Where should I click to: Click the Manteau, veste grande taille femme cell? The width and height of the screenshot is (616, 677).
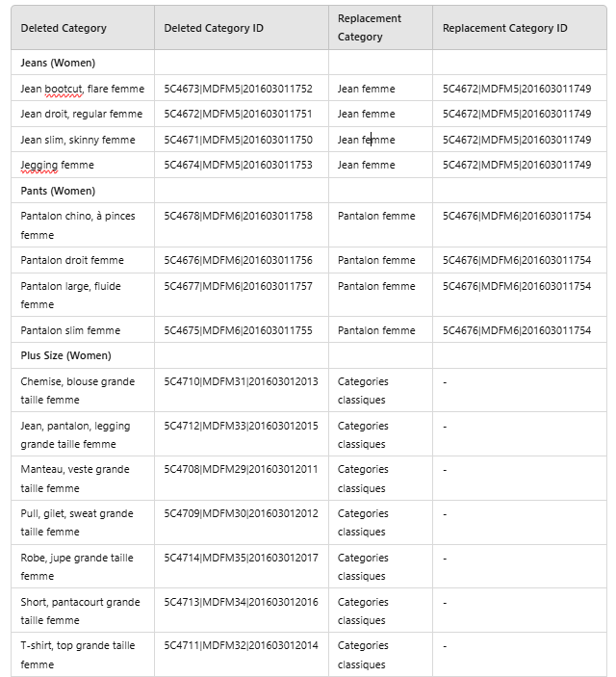[74, 479]
